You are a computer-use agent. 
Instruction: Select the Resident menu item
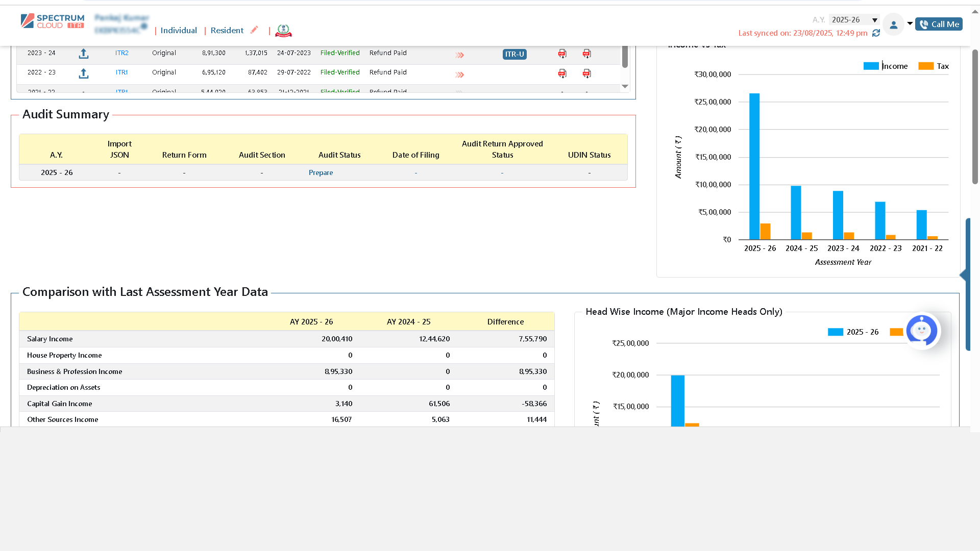click(227, 30)
